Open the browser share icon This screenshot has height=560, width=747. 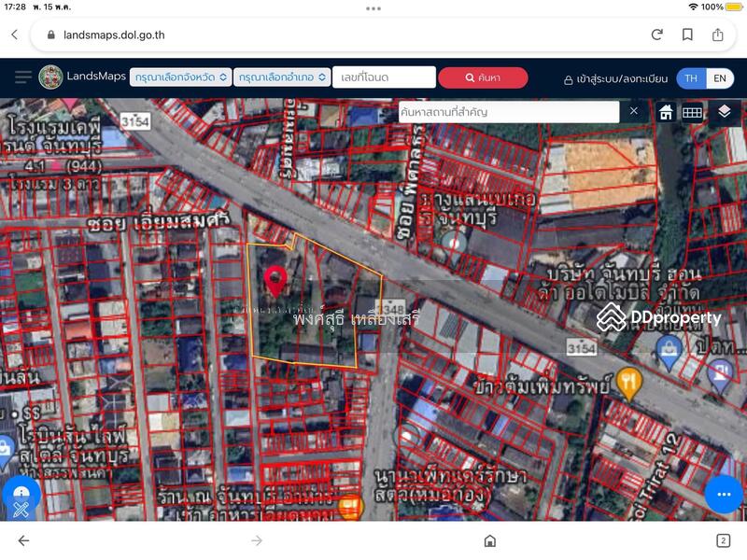tap(718, 35)
